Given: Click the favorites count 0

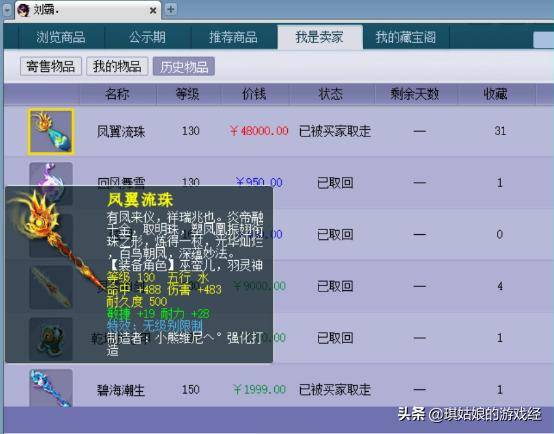Looking at the screenshot, I should click(500, 234).
